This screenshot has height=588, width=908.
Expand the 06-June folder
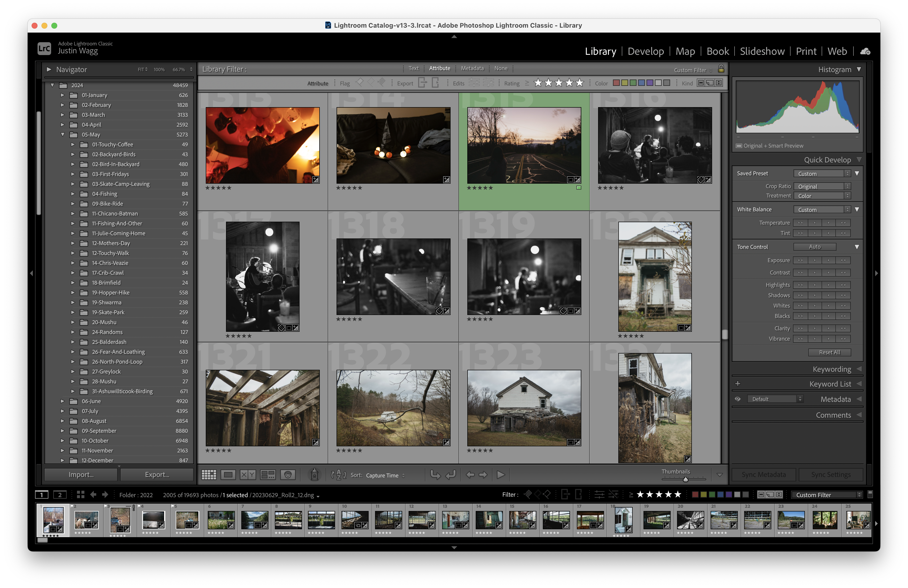(63, 401)
